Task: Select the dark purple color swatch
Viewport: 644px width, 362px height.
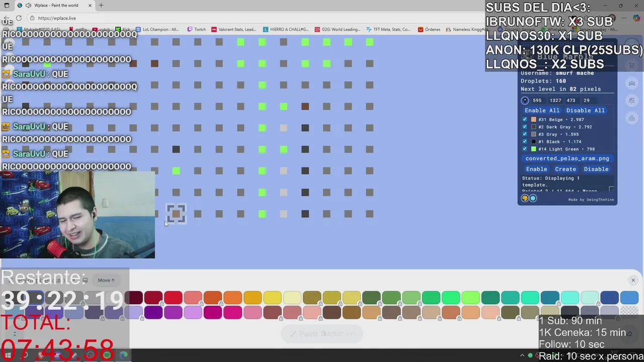Action: point(153,313)
